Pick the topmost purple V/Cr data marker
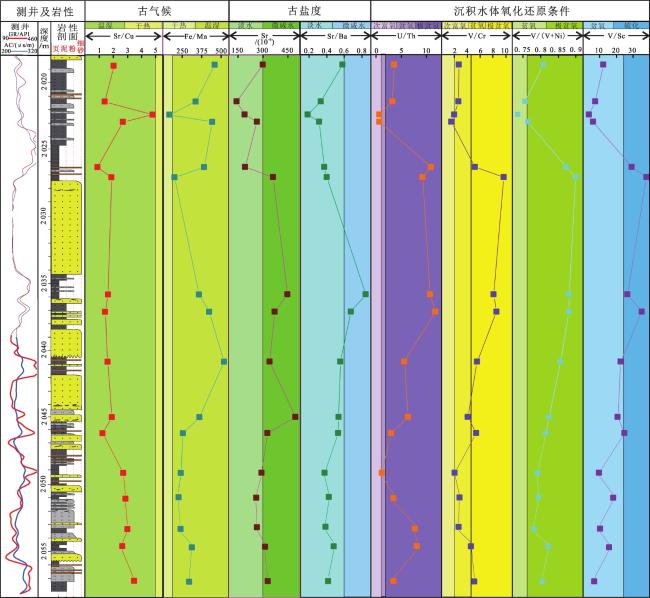Screen dimensions: 650x598 click(458, 65)
